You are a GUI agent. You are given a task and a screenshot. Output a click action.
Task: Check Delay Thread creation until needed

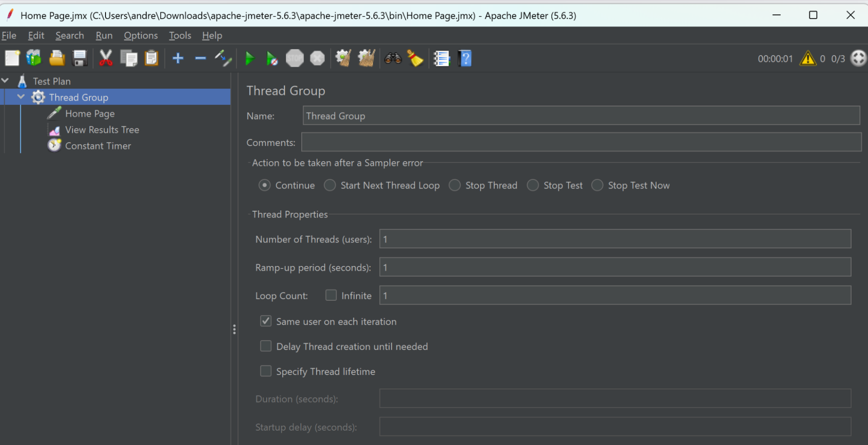coord(266,346)
